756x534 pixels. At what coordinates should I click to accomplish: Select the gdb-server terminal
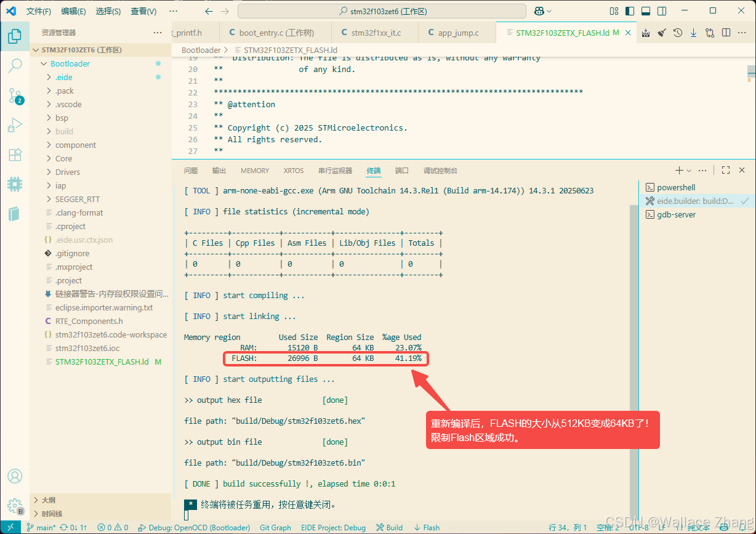(698, 214)
